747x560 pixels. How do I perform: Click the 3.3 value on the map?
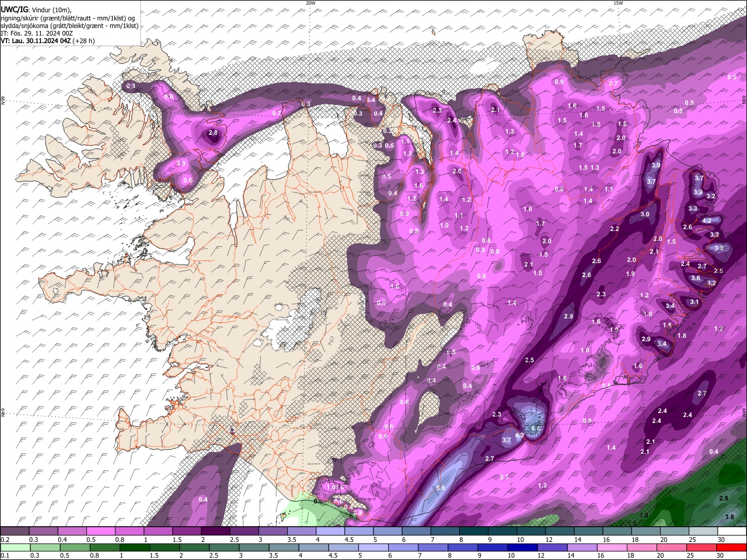click(x=693, y=208)
